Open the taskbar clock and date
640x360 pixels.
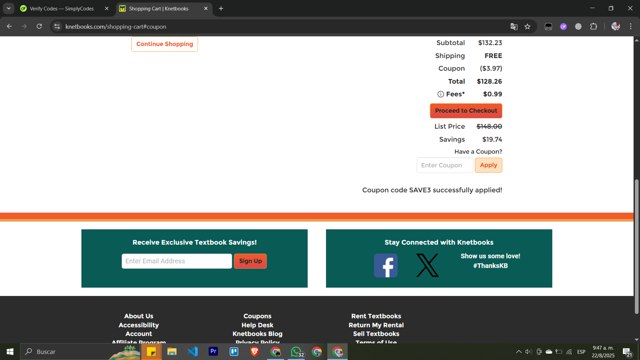pos(603,351)
